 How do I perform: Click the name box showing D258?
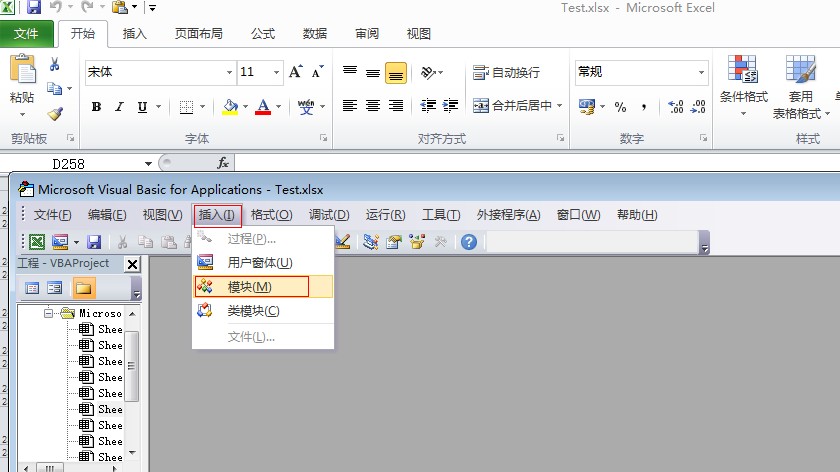[x=71, y=164]
